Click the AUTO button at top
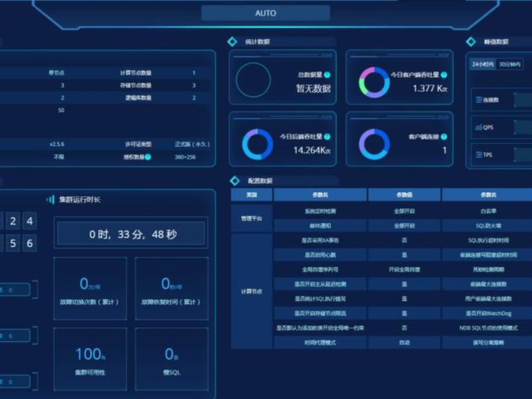 (x=265, y=13)
